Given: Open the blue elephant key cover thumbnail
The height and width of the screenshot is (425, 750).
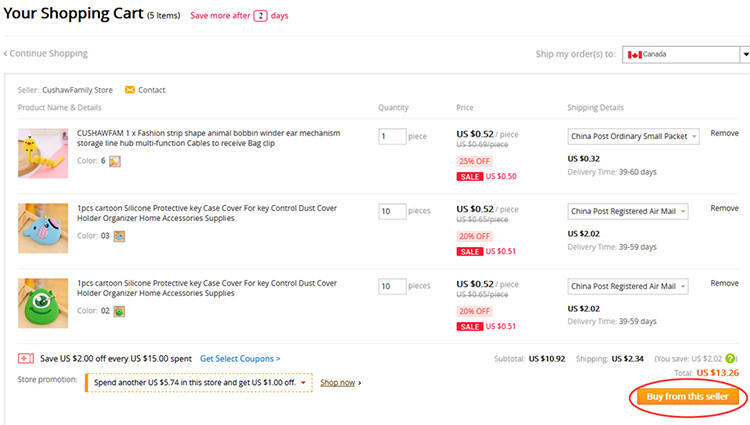Looking at the screenshot, I should coord(43,228).
